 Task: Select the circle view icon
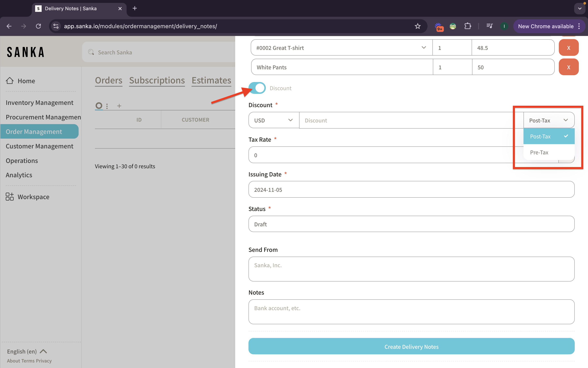point(99,106)
